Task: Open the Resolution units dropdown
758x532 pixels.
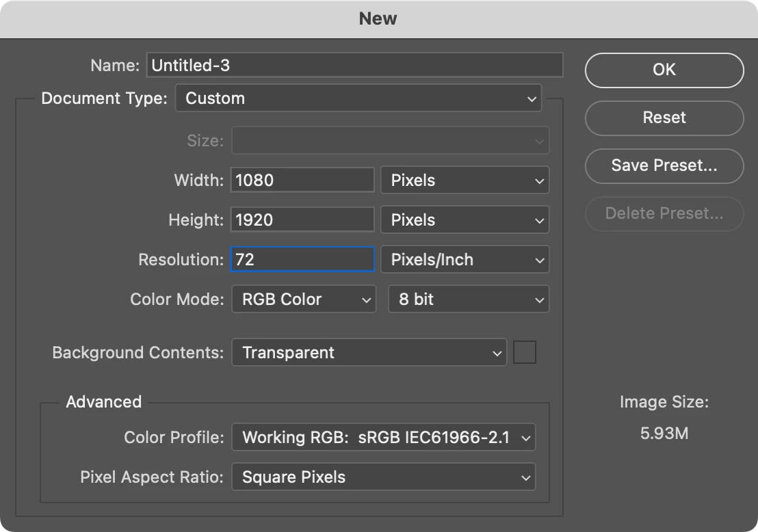Action: (465, 260)
